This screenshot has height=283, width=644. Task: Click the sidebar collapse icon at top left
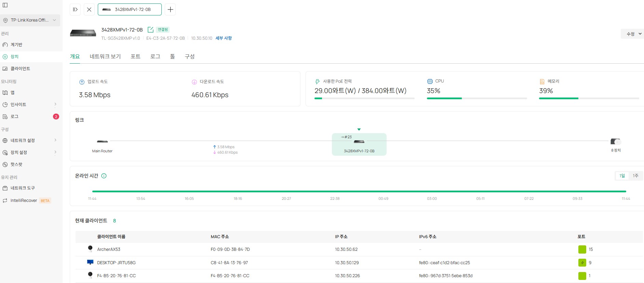pyautogui.click(x=5, y=5)
